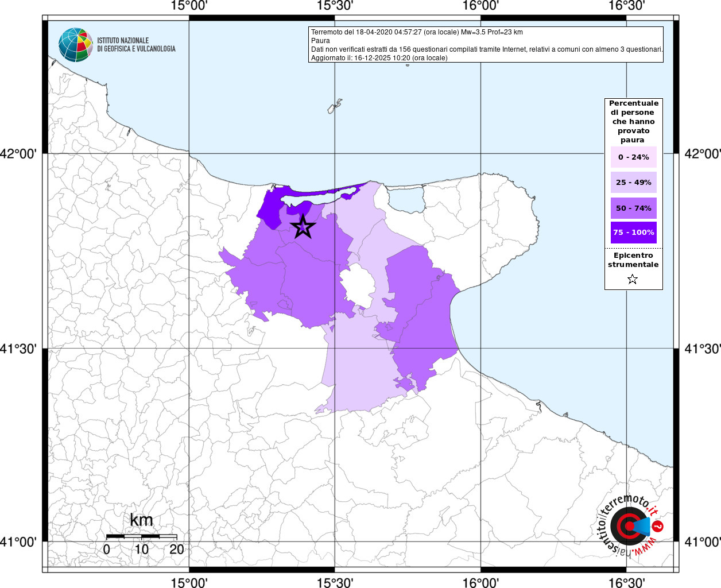This screenshot has height=588, width=721.
Task: Click the INGV globe logo
Action: (x=75, y=45)
